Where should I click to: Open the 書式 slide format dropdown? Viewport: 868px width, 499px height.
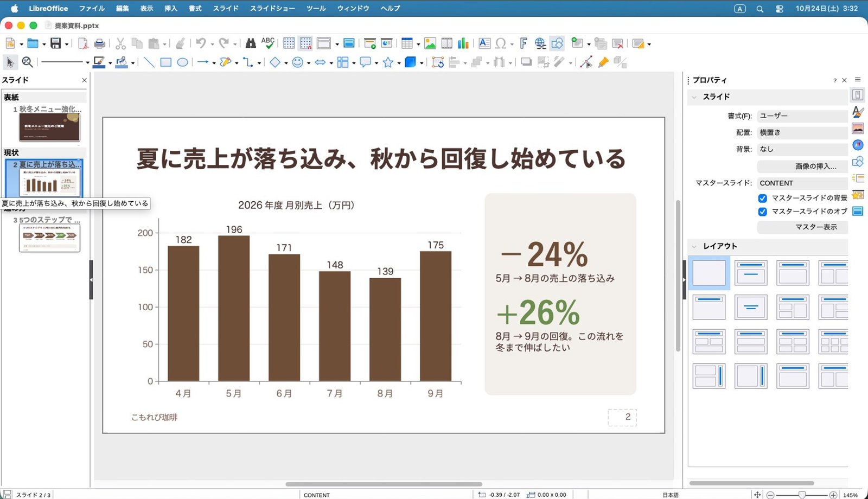pos(802,116)
